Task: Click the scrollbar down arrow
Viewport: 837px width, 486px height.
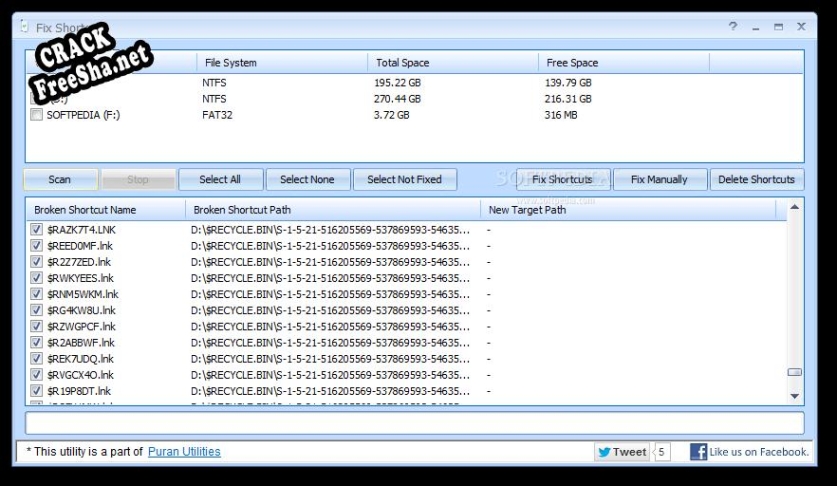Action: [x=795, y=397]
